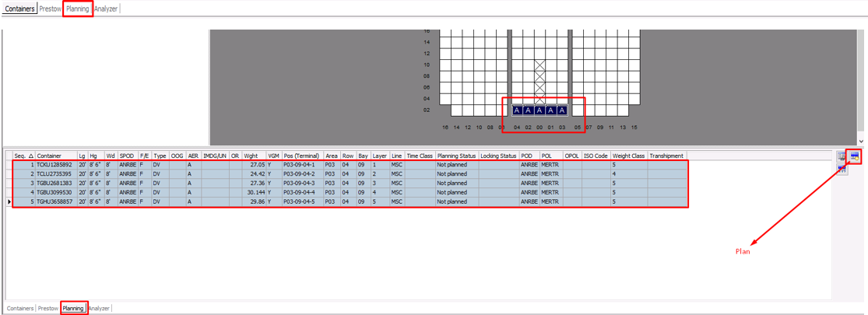Click the Pos (Terminal) column header
Viewport: 868px width, 315px height.
pyautogui.click(x=303, y=156)
